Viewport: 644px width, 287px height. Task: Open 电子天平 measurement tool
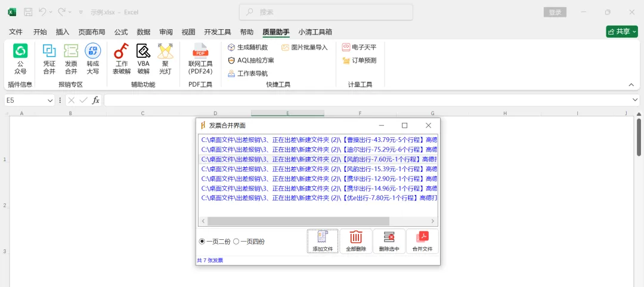[360, 47]
